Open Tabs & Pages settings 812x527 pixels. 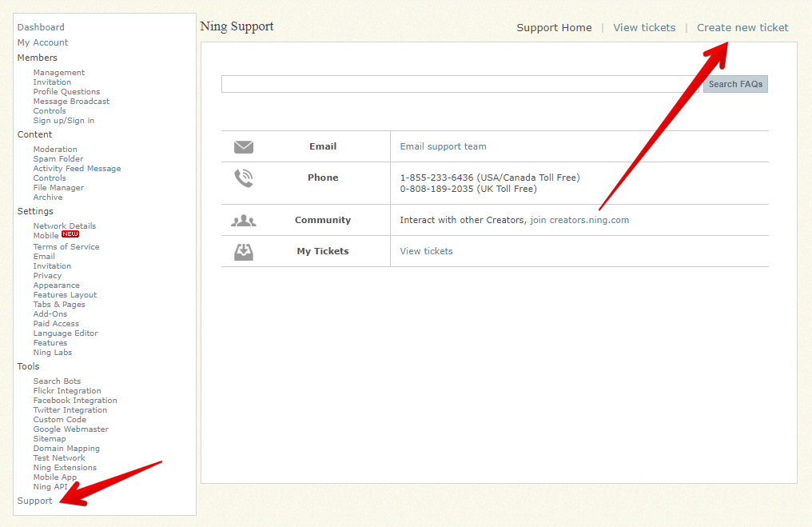tap(59, 305)
